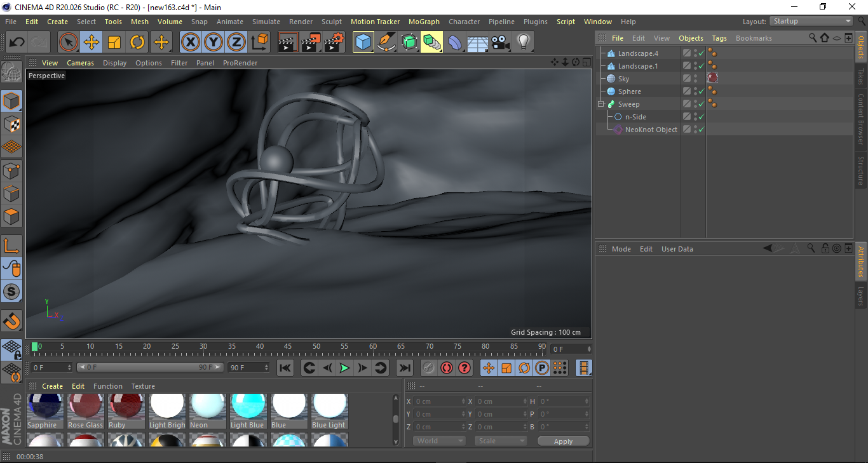Open the viewport Display menu

pyautogui.click(x=114, y=63)
